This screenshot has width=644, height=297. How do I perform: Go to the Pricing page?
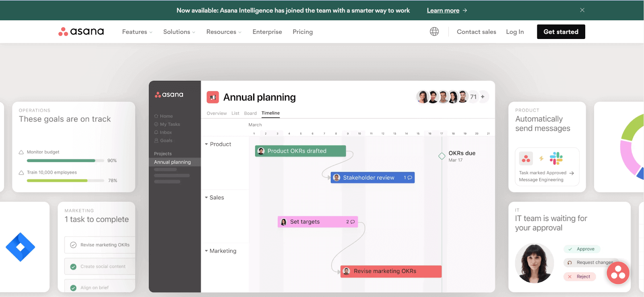(x=303, y=32)
